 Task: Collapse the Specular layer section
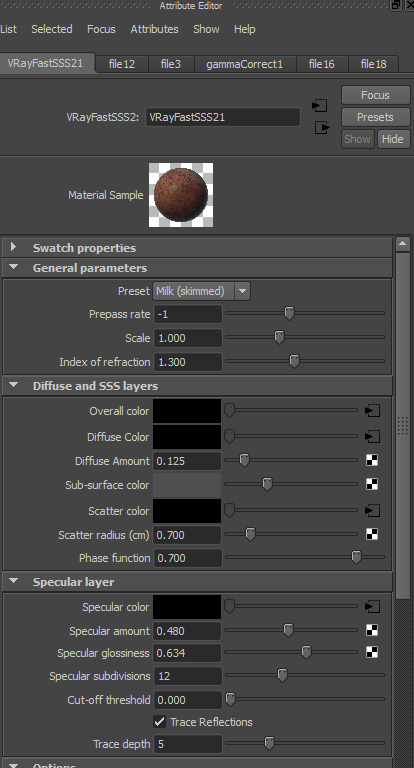pyautogui.click(x=13, y=581)
